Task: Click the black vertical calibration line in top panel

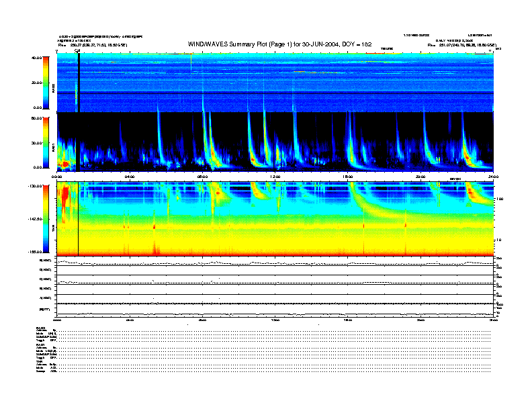Action: point(79,81)
